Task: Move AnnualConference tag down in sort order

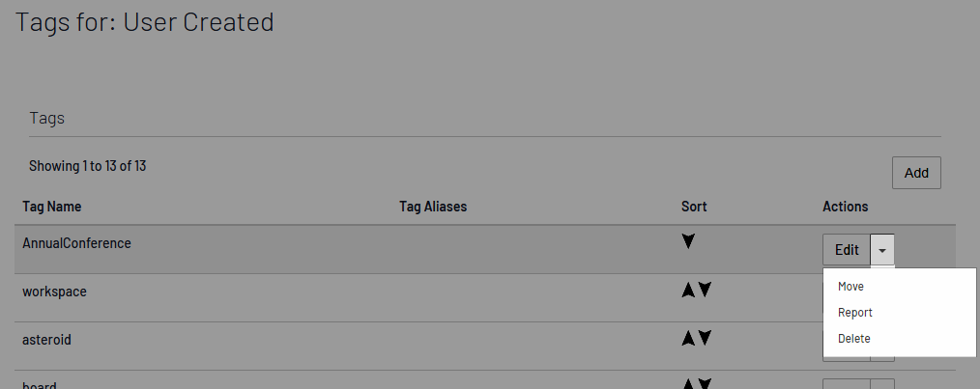Action: 688,241
